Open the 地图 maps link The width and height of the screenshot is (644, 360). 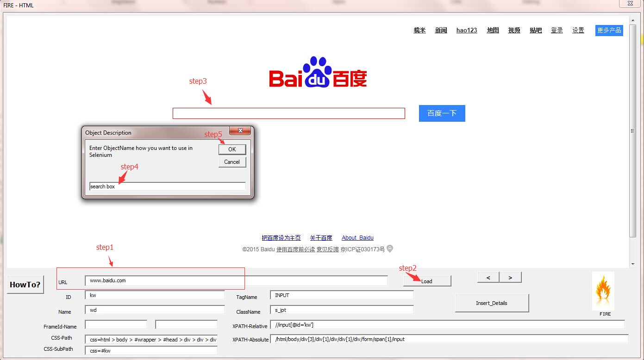pos(493,31)
